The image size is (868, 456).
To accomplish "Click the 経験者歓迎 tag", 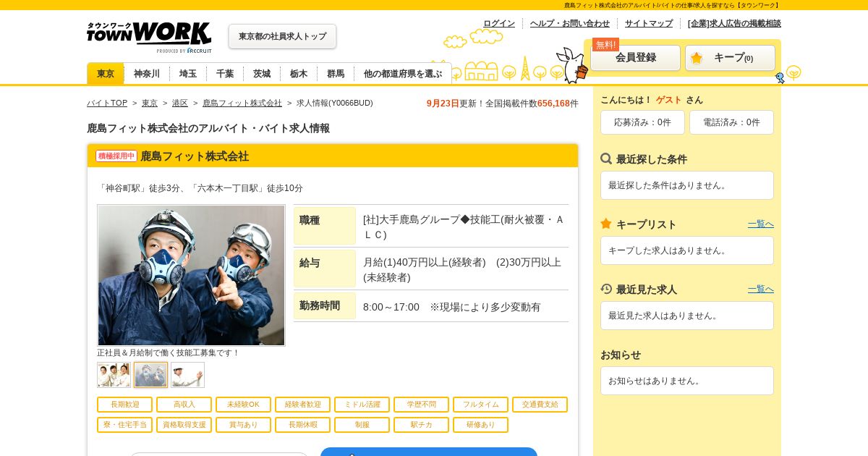I will (302, 405).
